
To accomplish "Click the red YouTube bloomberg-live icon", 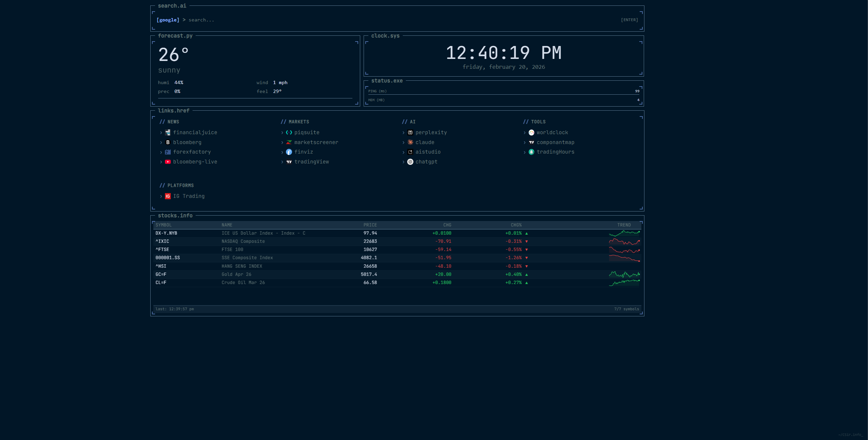I will [168, 162].
